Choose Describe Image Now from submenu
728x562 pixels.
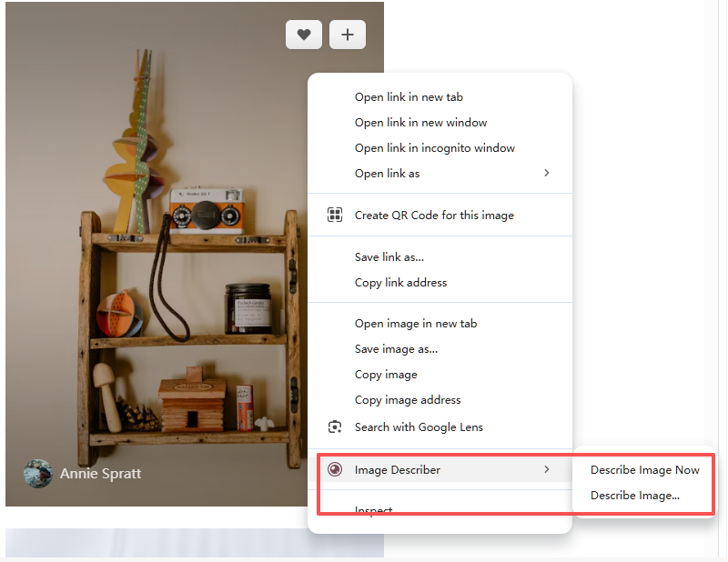tap(644, 470)
